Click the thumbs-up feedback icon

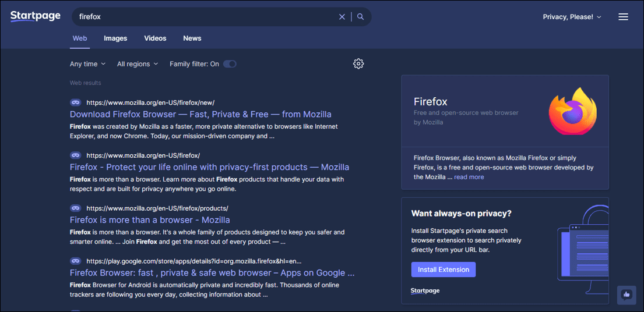(627, 295)
